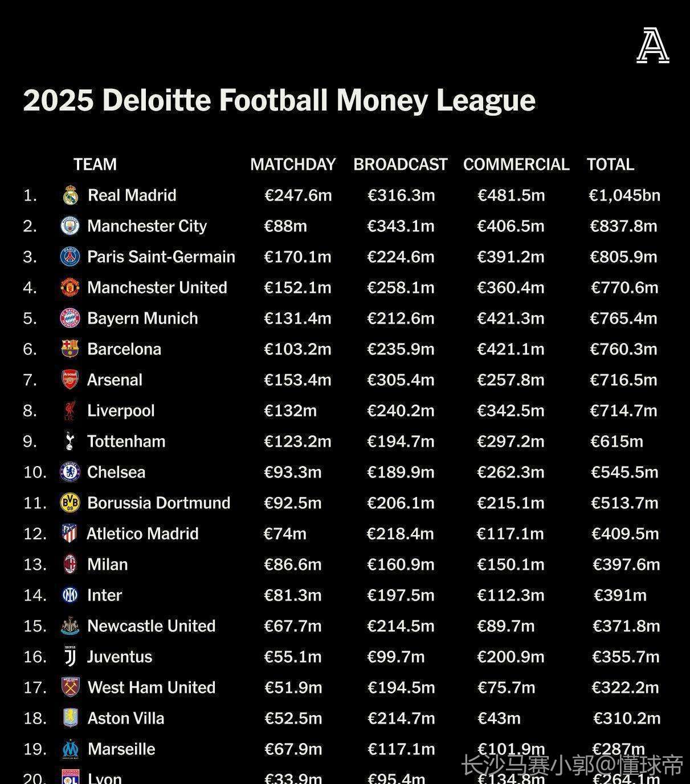Image resolution: width=690 pixels, height=784 pixels.
Task: Click the Newcastle United team name
Action: coord(152,626)
